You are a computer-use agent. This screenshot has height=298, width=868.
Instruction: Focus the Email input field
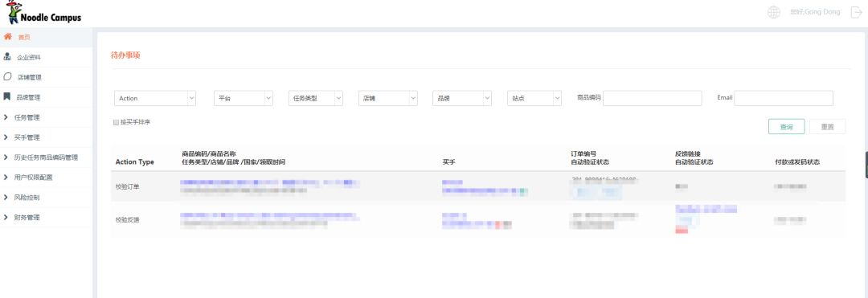point(784,98)
